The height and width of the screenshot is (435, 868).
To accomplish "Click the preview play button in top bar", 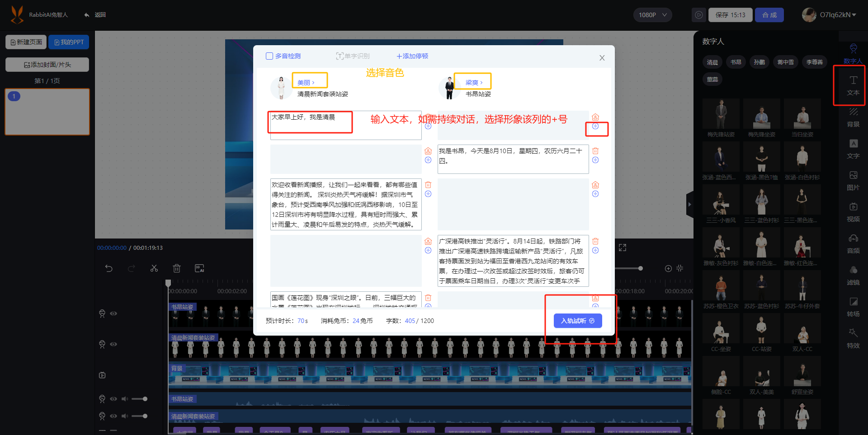I will 698,15.
